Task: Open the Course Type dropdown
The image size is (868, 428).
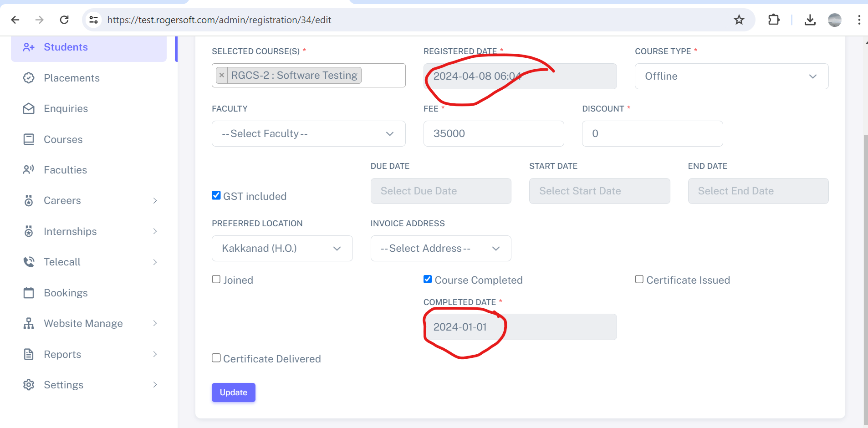Action: (x=731, y=76)
